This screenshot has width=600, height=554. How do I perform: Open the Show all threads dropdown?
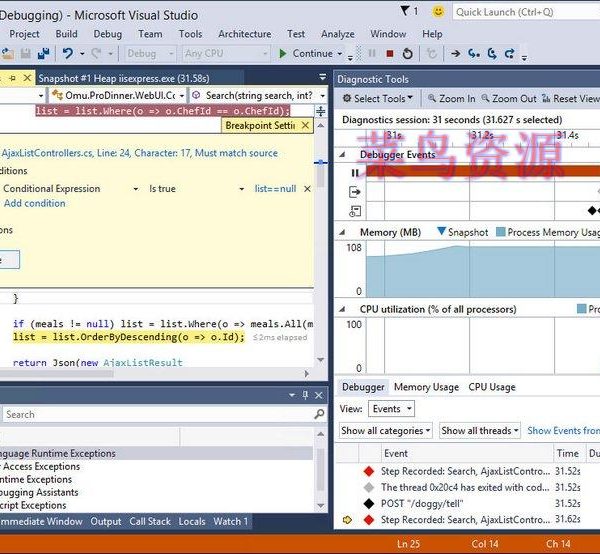click(479, 431)
